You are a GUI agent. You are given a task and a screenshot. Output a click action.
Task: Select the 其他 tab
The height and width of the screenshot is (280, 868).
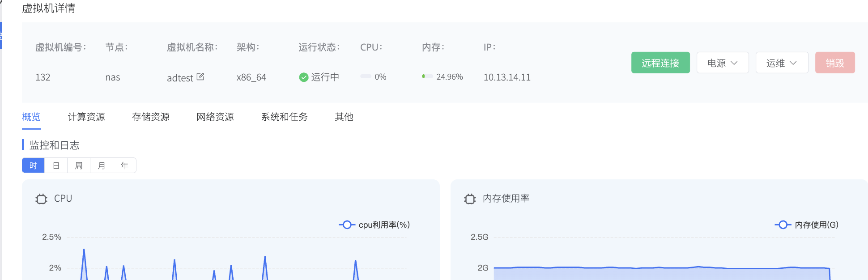point(344,117)
